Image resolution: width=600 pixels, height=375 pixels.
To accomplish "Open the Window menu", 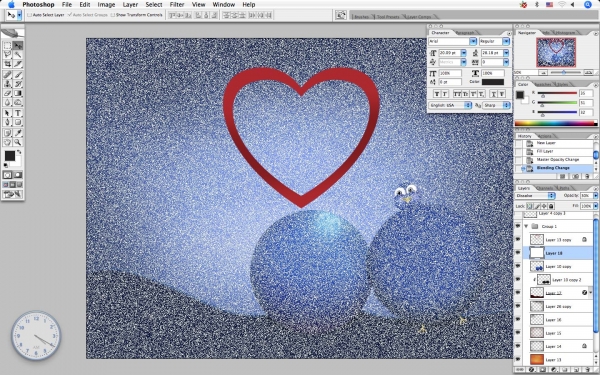I will pos(223,5).
